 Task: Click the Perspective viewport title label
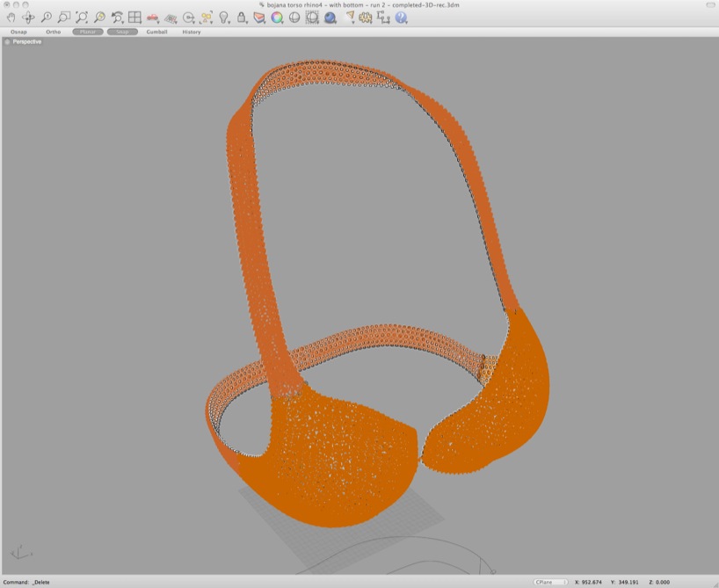pyautogui.click(x=26, y=41)
